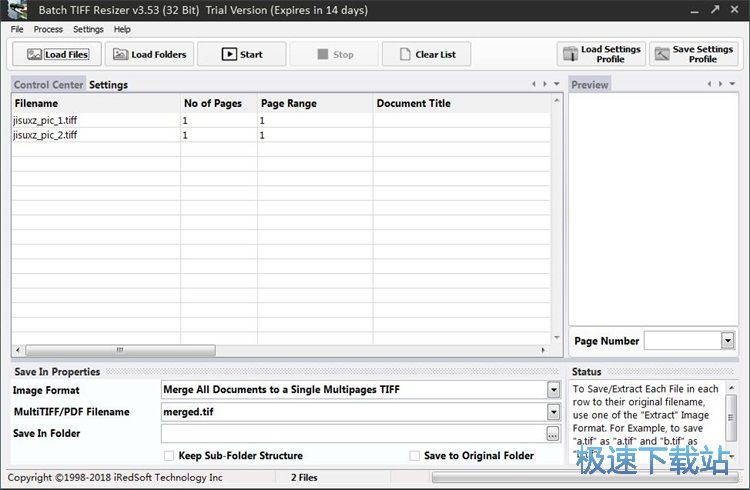The width and height of the screenshot is (750, 490).
Task: Open the File menu
Action: [x=17, y=30]
